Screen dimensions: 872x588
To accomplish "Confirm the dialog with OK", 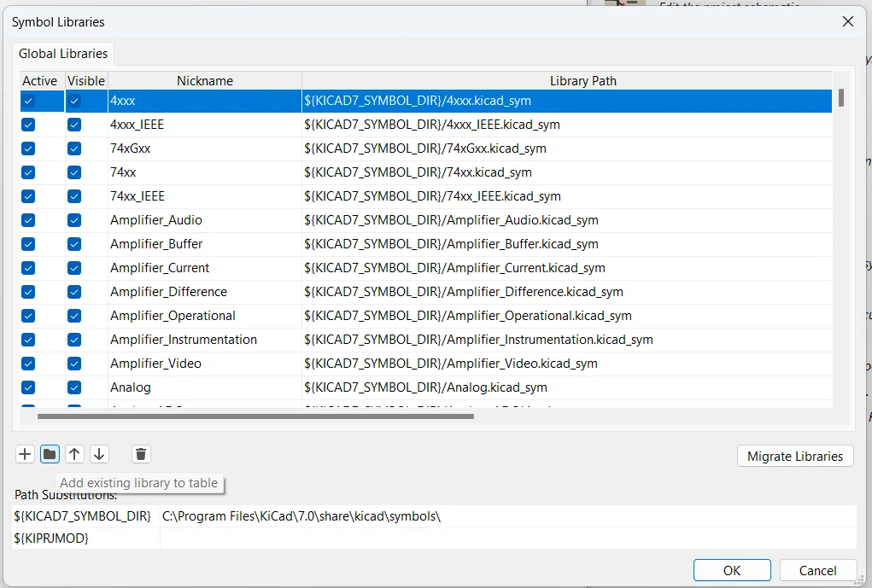I will tap(731, 570).
